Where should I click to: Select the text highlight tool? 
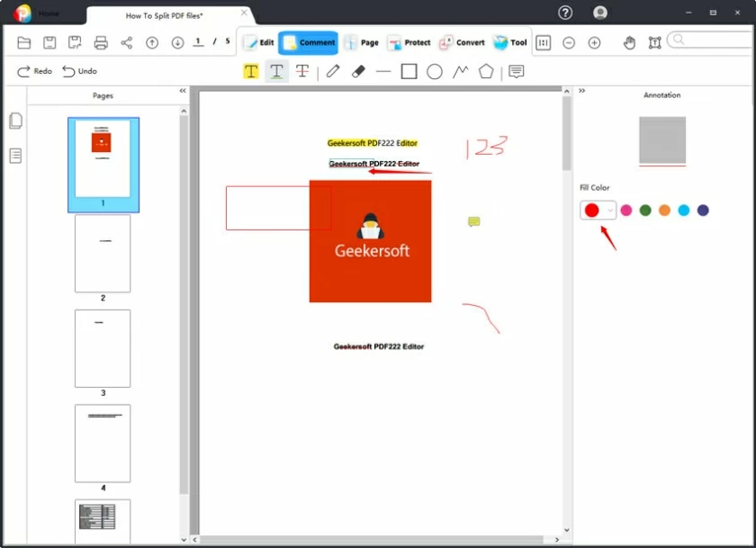pos(251,71)
